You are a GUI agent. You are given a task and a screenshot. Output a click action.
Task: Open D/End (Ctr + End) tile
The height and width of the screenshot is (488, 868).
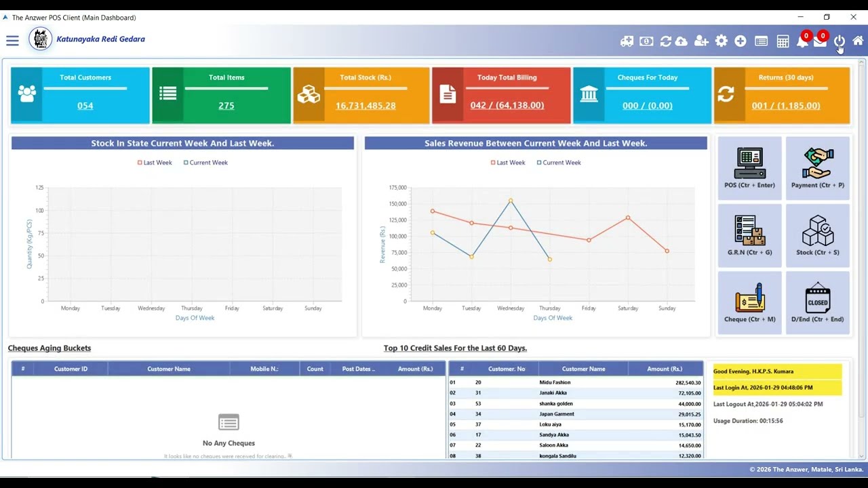817,302
